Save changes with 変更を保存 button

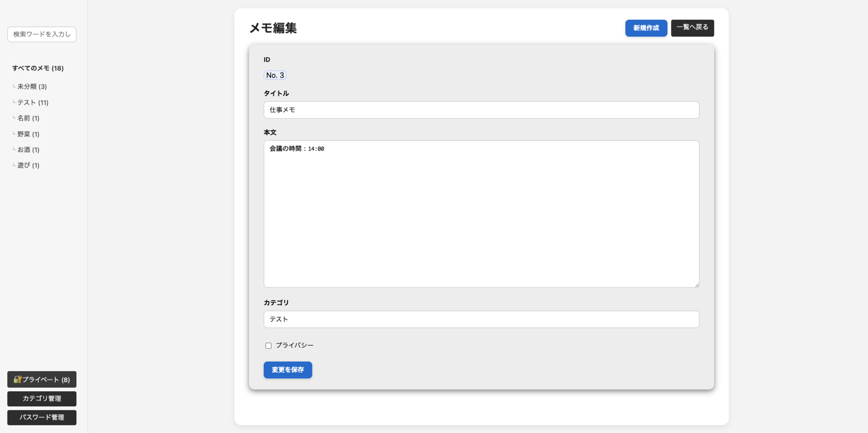click(288, 370)
